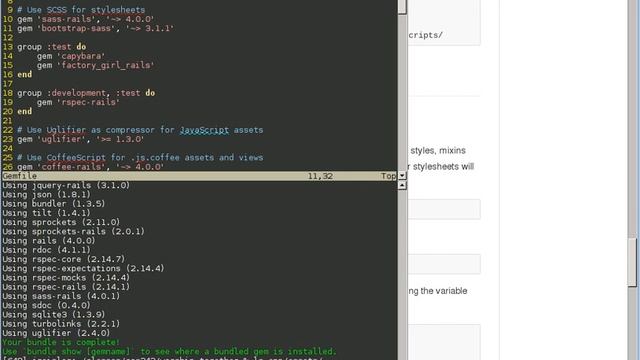Click output line 'Using rdoc (4.1.1)'
This screenshot has width=640, height=360.
click(46, 250)
